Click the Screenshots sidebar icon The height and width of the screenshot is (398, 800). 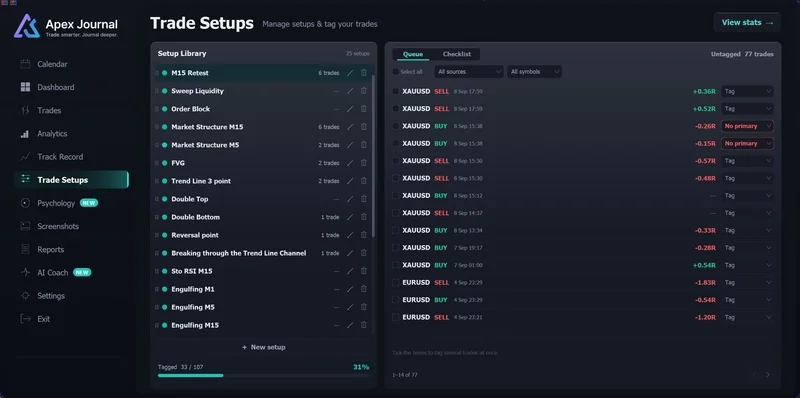pyautogui.click(x=25, y=226)
